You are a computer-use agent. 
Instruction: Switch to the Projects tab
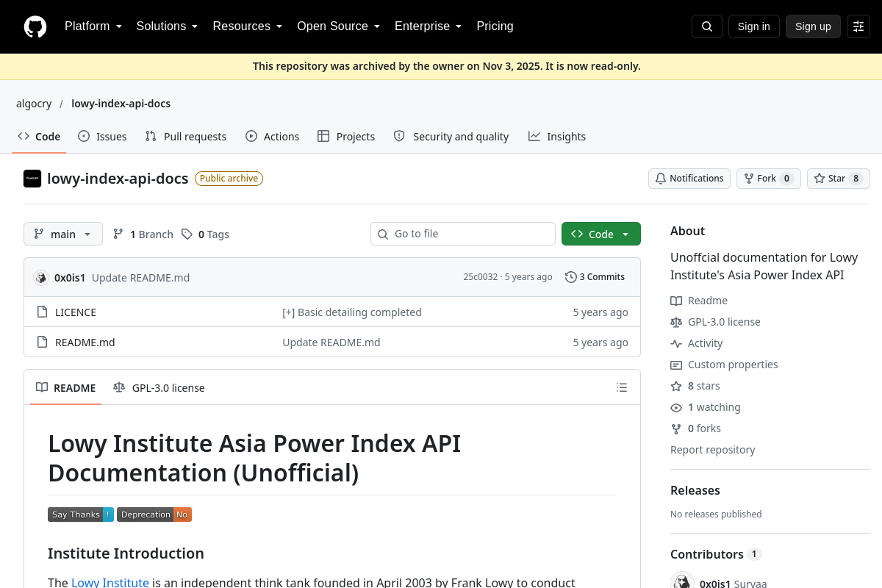[346, 137]
